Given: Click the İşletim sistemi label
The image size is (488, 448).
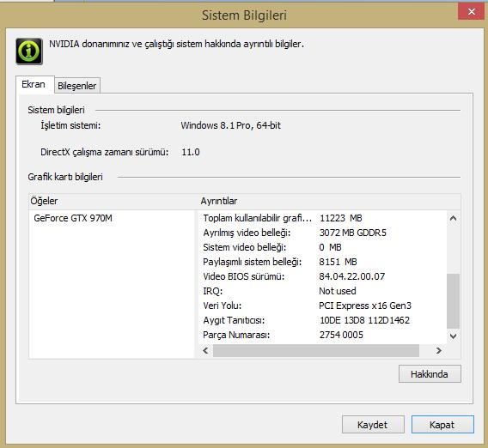Looking at the screenshot, I should tap(70, 125).
